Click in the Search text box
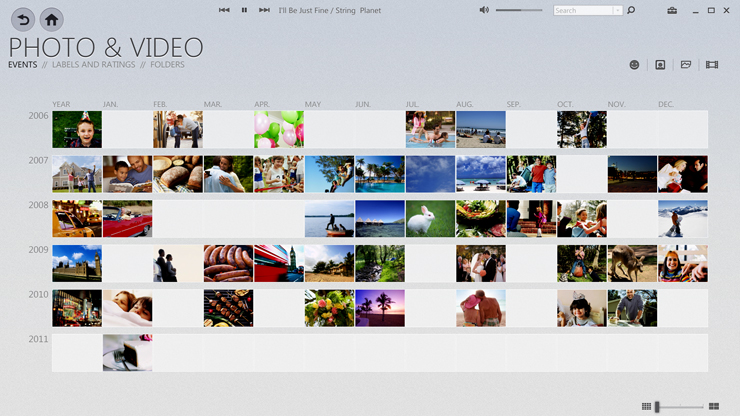 point(582,10)
